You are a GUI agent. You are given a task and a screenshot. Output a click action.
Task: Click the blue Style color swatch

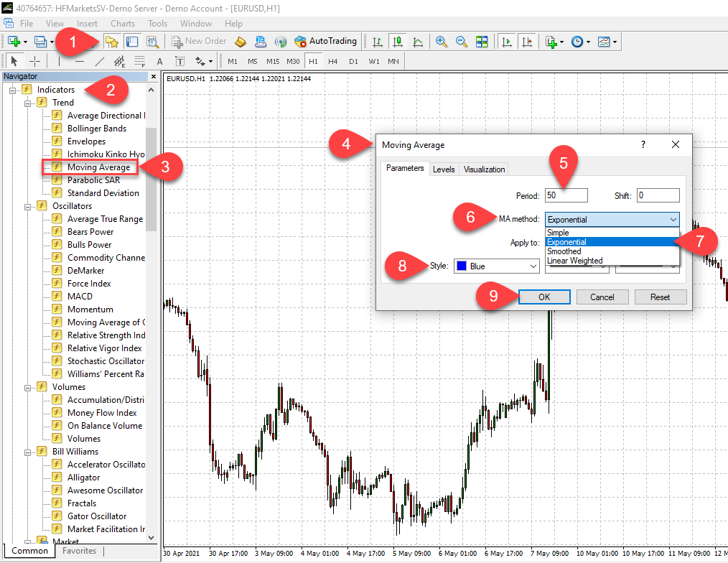pyautogui.click(x=462, y=266)
